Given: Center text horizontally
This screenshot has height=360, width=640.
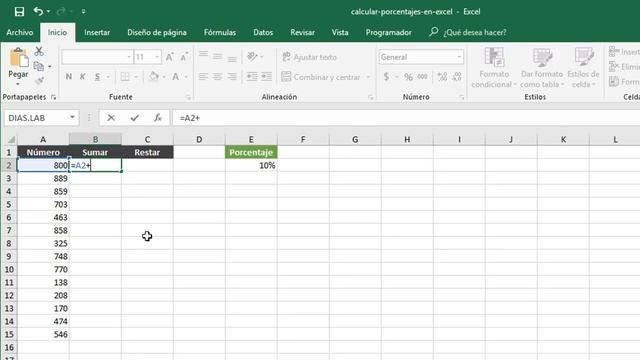Looking at the screenshot, I should tap(218, 77).
